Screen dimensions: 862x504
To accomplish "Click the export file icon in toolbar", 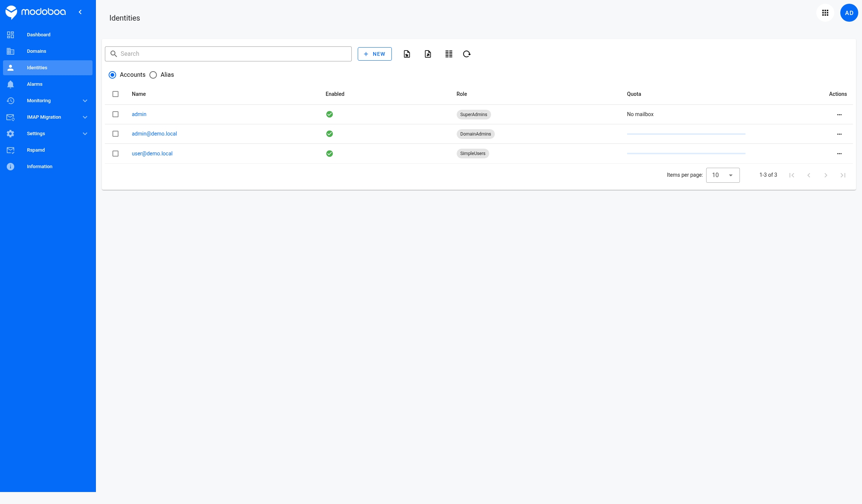I will pos(428,54).
